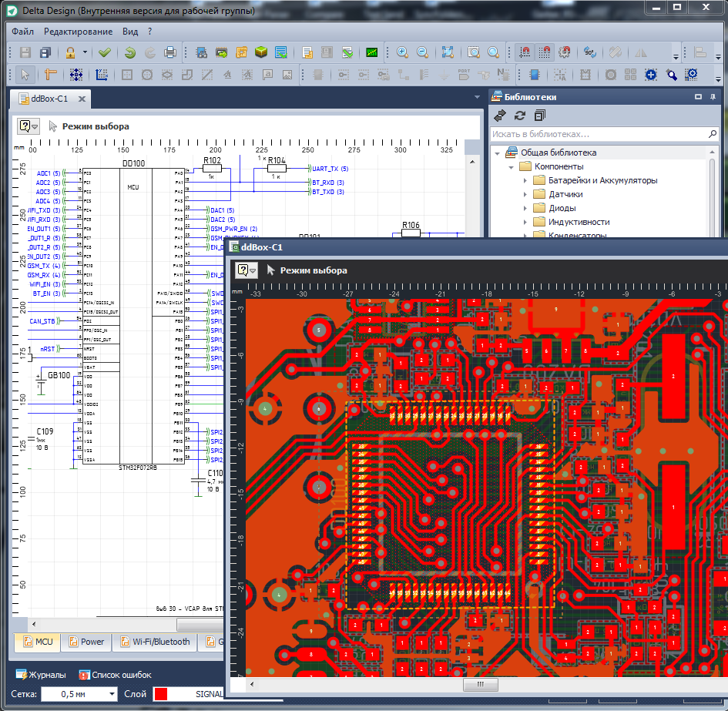
Task: Click the XY coordinate origin icon
Action: pyautogui.click(x=101, y=74)
